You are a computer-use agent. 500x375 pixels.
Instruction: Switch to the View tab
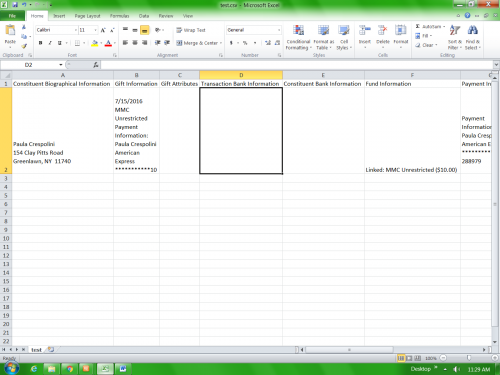click(188, 16)
